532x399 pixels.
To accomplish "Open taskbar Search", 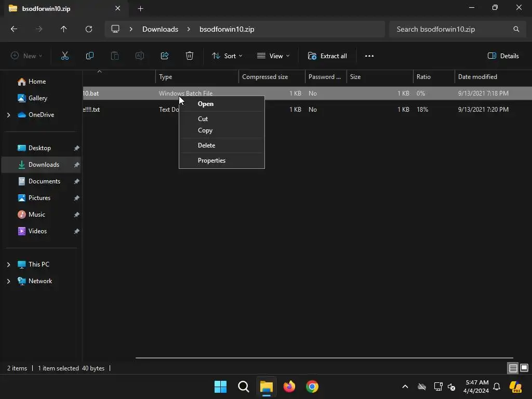I will point(243,387).
